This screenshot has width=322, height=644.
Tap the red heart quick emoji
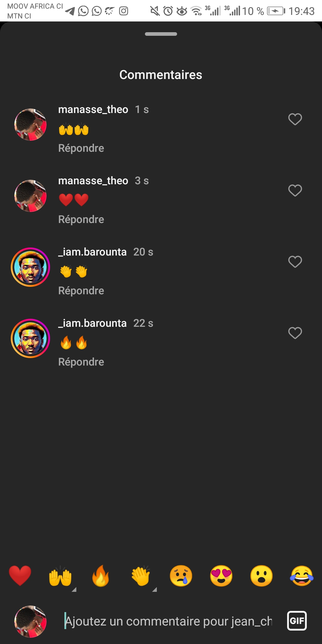pos(20,576)
